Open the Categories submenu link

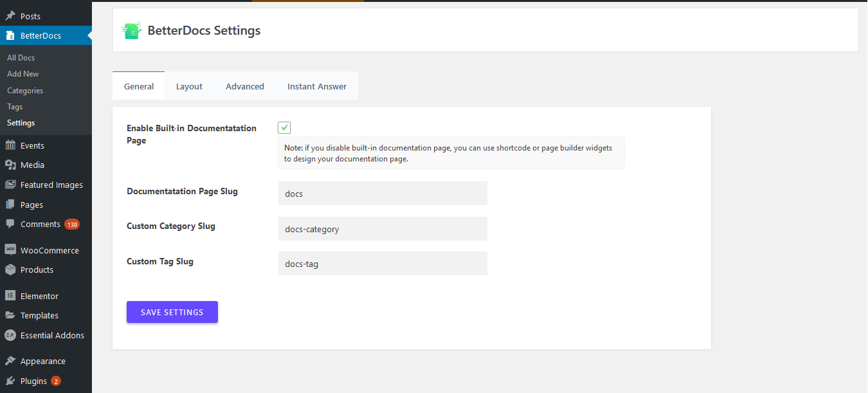click(25, 91)
